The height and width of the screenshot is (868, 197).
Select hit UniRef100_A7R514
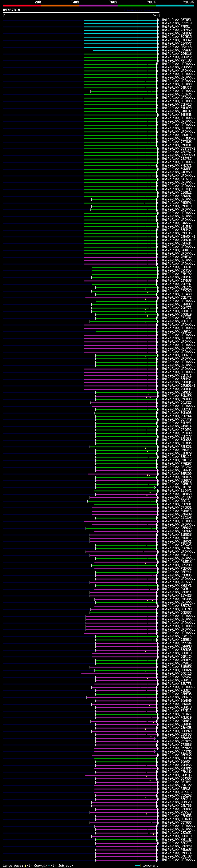tap(176, 26)
